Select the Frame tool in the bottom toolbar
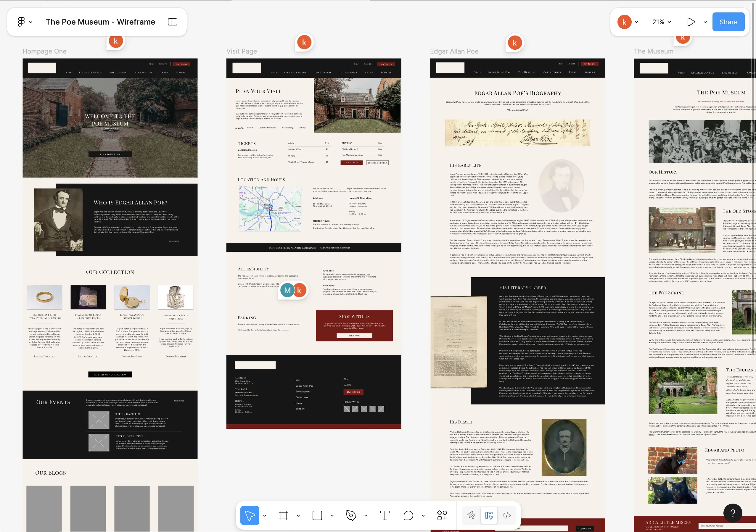756x532 pixels. pos(284,515)
